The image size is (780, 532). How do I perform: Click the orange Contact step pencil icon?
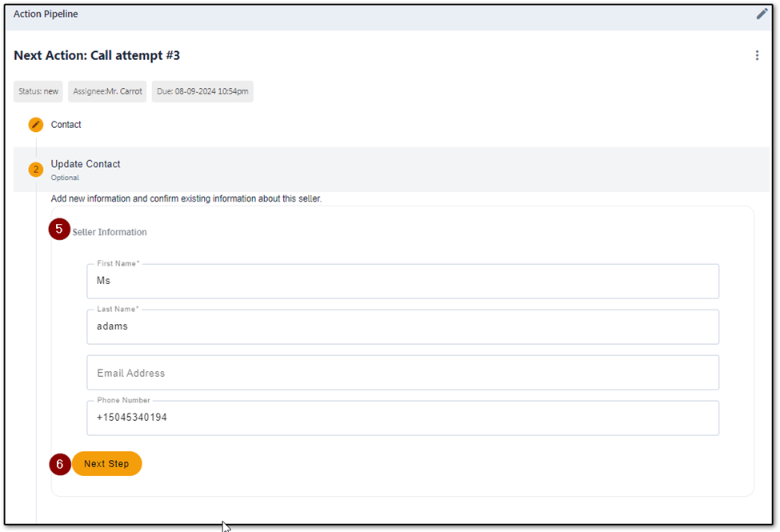36,125
